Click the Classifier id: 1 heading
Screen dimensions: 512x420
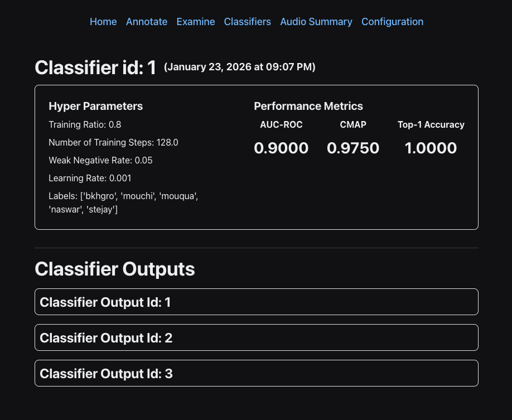point(95,68)
